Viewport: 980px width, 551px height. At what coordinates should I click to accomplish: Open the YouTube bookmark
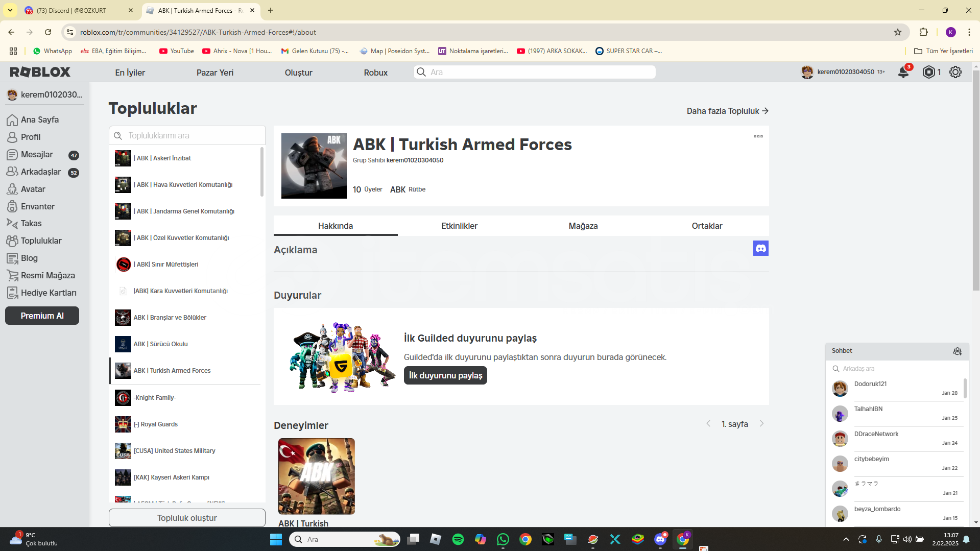[x=177, y=51]
